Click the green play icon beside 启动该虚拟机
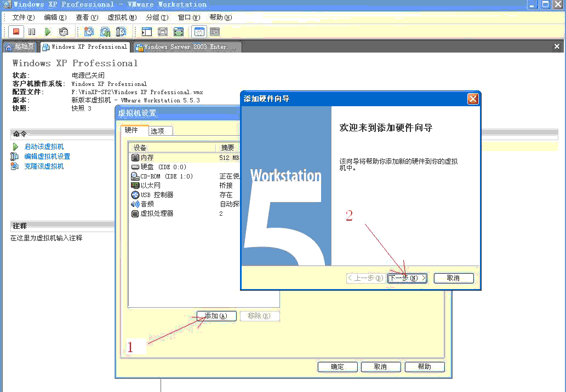Image resolution: width=566 pixels, height=392 pixels. point(15,147)
